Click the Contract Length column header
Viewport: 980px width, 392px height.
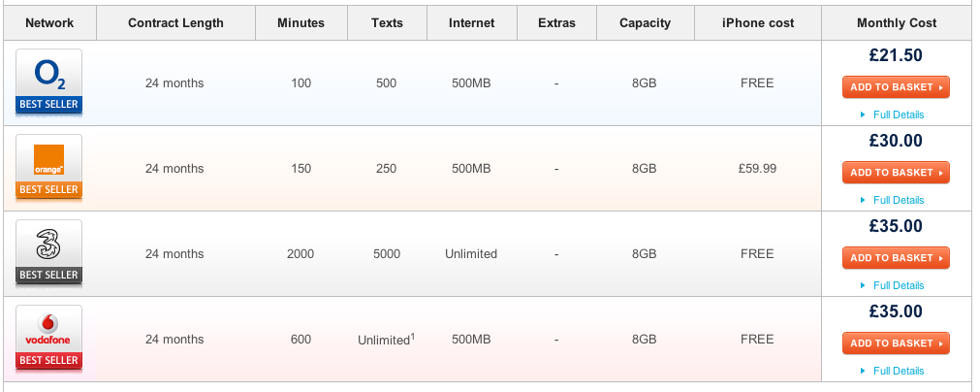(175, 22)
